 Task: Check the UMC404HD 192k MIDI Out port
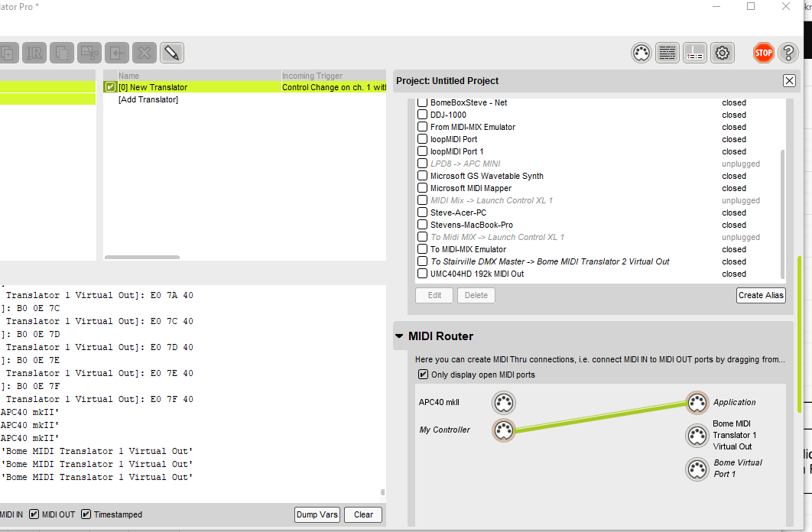coord(423,274)
